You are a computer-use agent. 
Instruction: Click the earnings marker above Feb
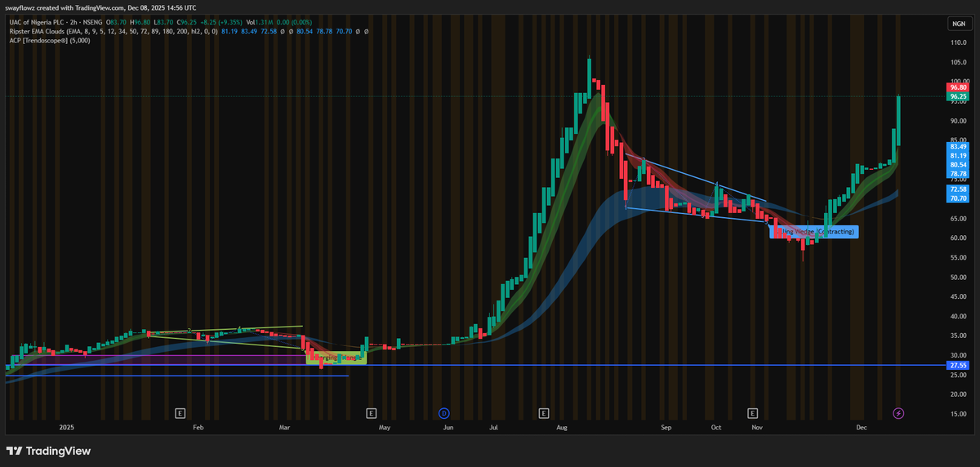coord(180,413)
